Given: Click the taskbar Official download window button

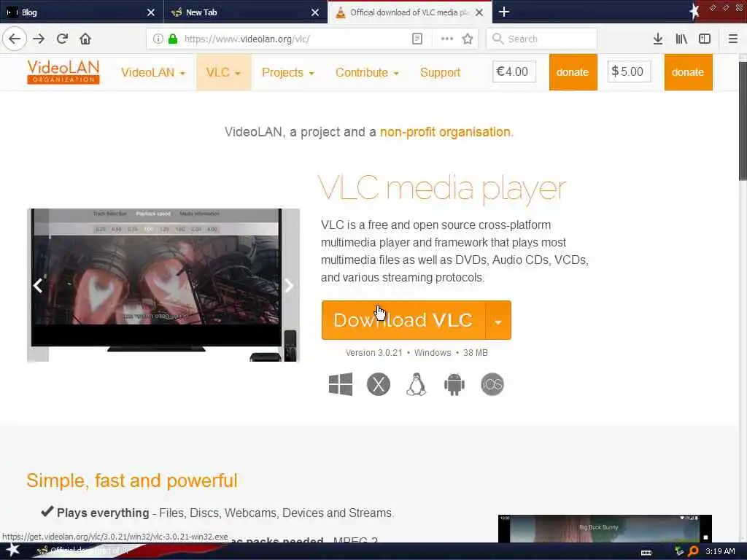Looking at the screenshot, I should [82, 551].
